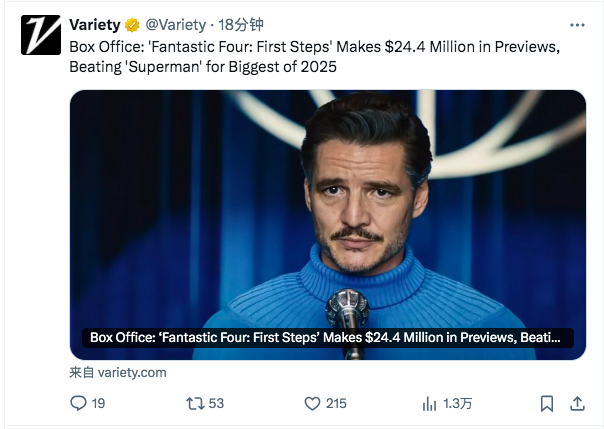This screenshot has height=429, width=604.
Task: Click the 1.3万 views count
Action: pos(457,404)
